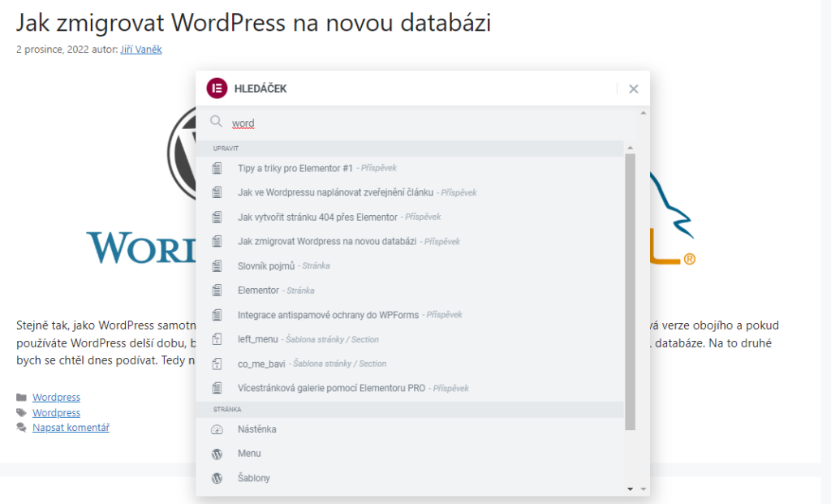Click the page icon next to 'Slovník pojmů'

pyautogui.click(x=217, y=265)
